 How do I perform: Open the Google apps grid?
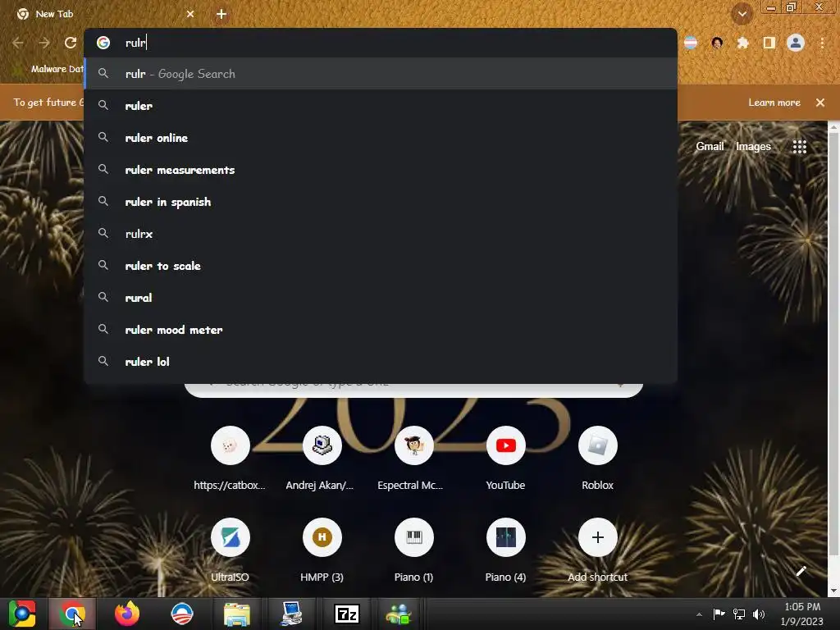pyautogui.click(x=799, y=147)
